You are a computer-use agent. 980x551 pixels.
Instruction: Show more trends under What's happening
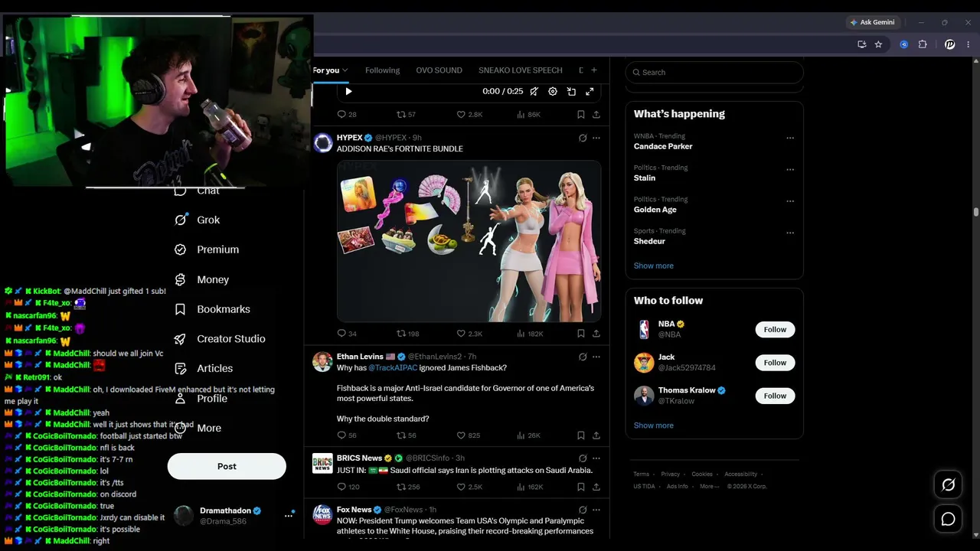click(654, 266)
